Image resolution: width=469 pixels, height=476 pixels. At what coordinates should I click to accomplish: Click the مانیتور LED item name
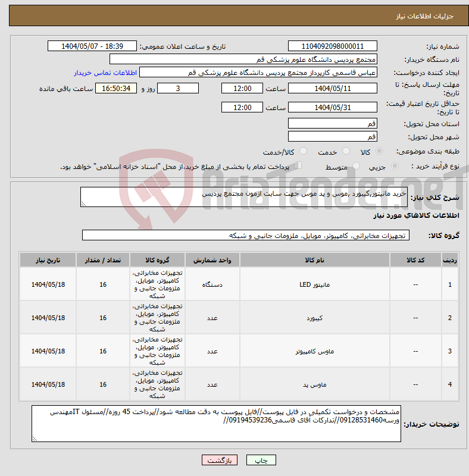[x=315, y=284]
